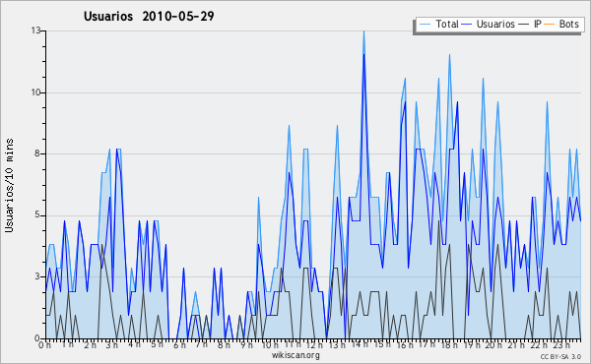Click the orange Bots legend line
This screenshot has height=364, width=591.
point(550,24)
